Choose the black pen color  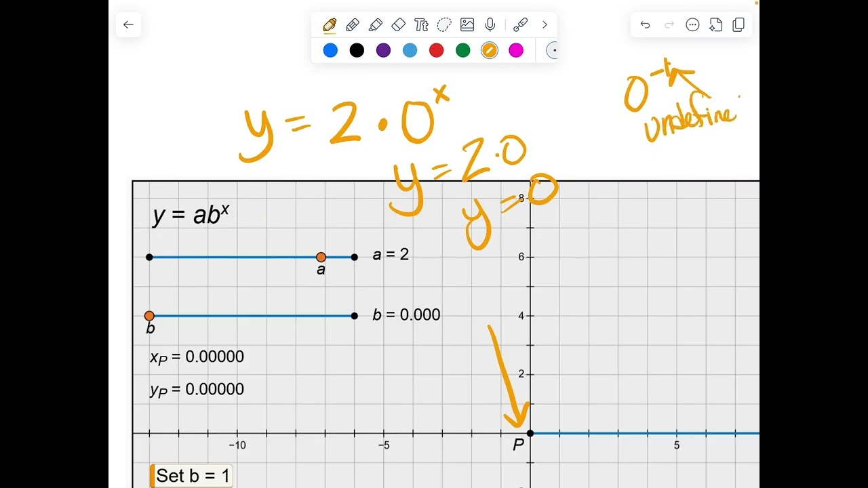pos(357,50)
